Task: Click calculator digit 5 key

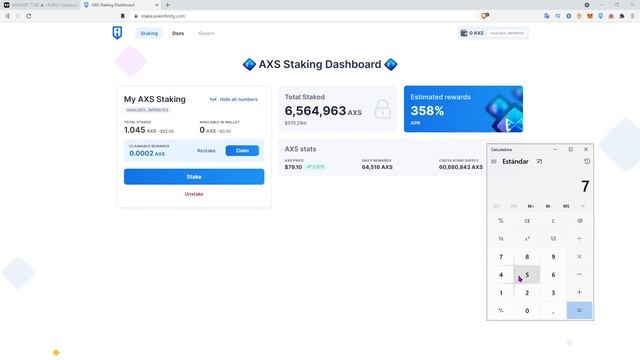Action: (527, 275)
